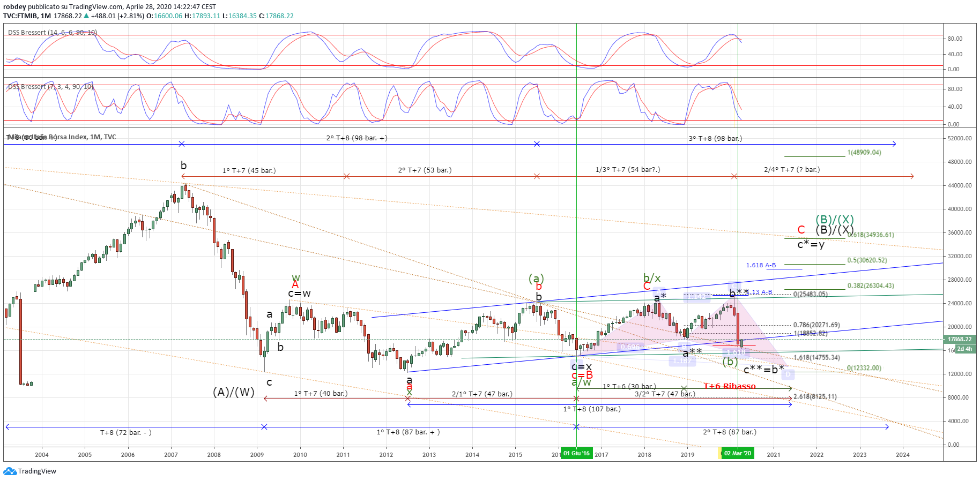The height and width of the screenshot is (481, 980).
Task: Click the TradingView logo at bottom left
Action: [30, 471]
